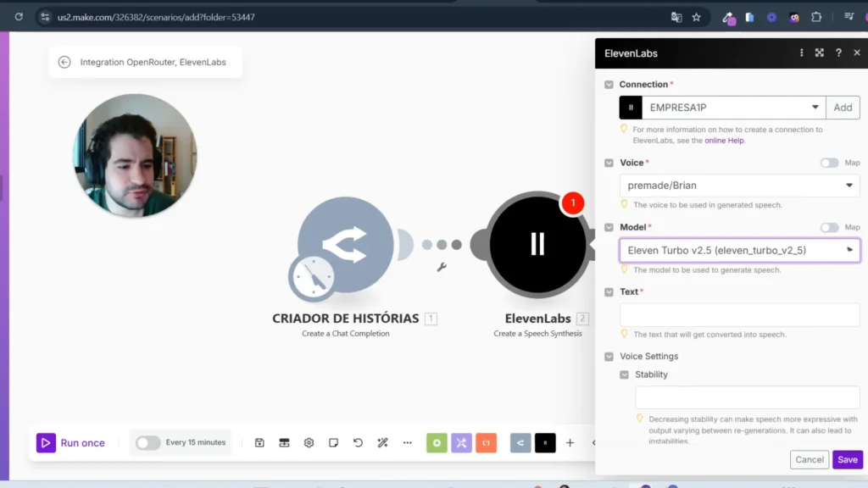Click the wrench icon on the module route
The height and width of the screenshot is (488, 868).
[442, 267]
